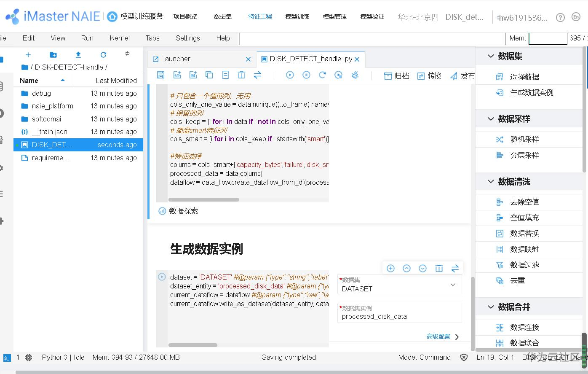Open the softcomai folder
Viewport: 588px width, 374px height.
coord(78,119)
